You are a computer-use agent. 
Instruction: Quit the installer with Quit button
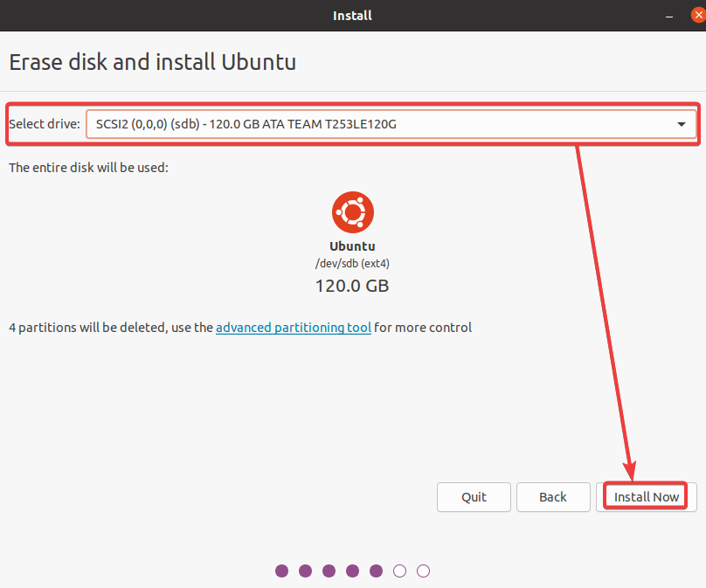pos(474,497)
